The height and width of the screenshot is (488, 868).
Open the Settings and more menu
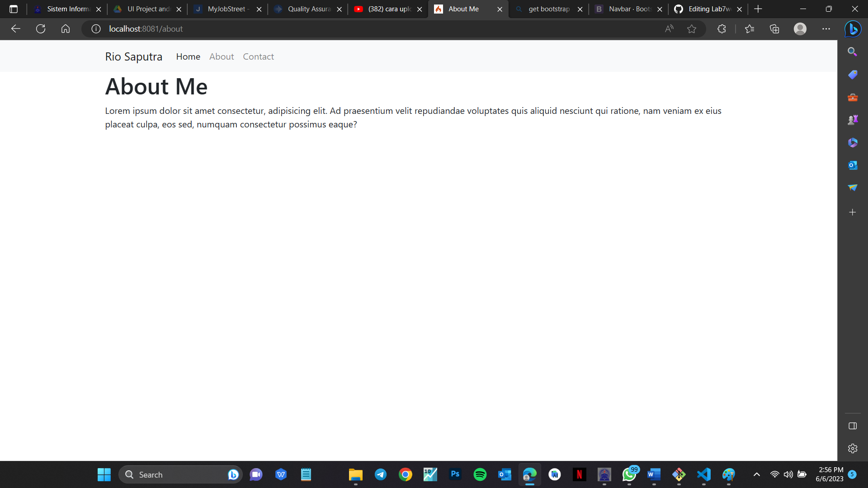coord(827,28)
